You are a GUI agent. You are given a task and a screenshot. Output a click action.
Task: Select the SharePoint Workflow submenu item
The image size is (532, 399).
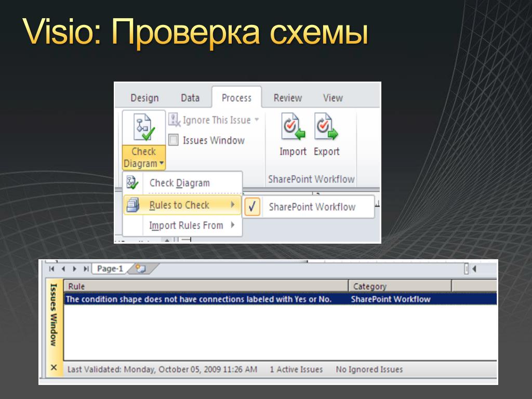coord(309,207)
